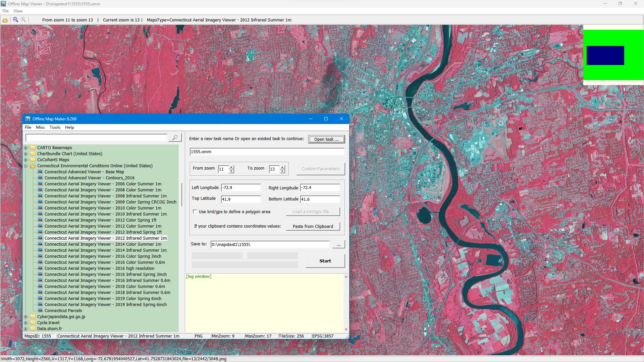The image size is (644, 362).
Task: Click the Right Longitude input field
Action: [x=320, y=188]
